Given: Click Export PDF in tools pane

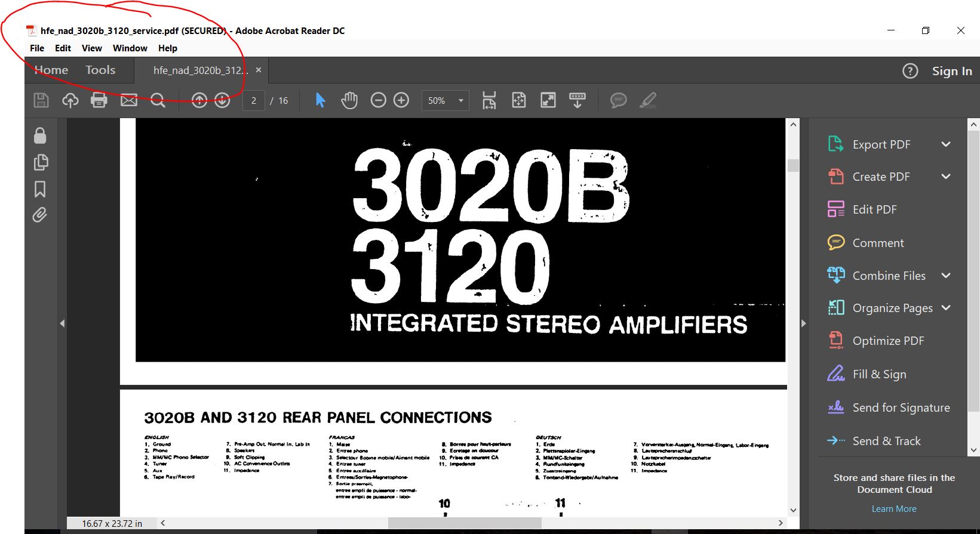Looking at the screenshot, I should (x=881, y=144).
